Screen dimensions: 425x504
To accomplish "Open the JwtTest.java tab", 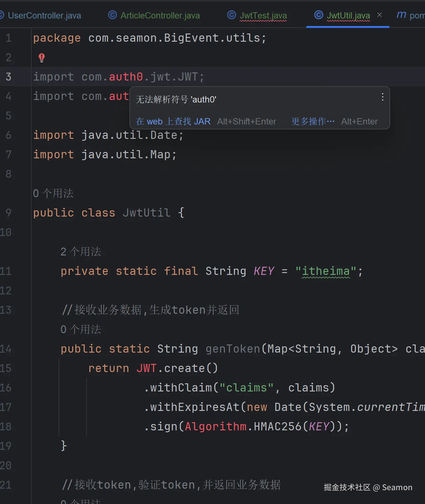I will click(263, 15).
